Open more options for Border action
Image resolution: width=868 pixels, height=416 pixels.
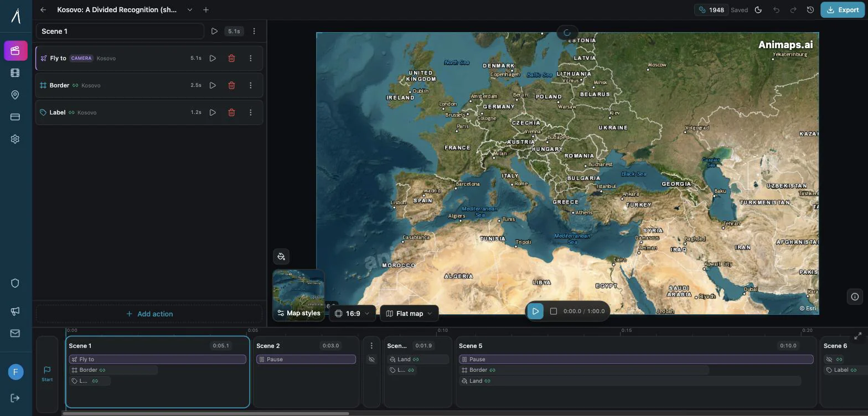[x=250, y=85]
